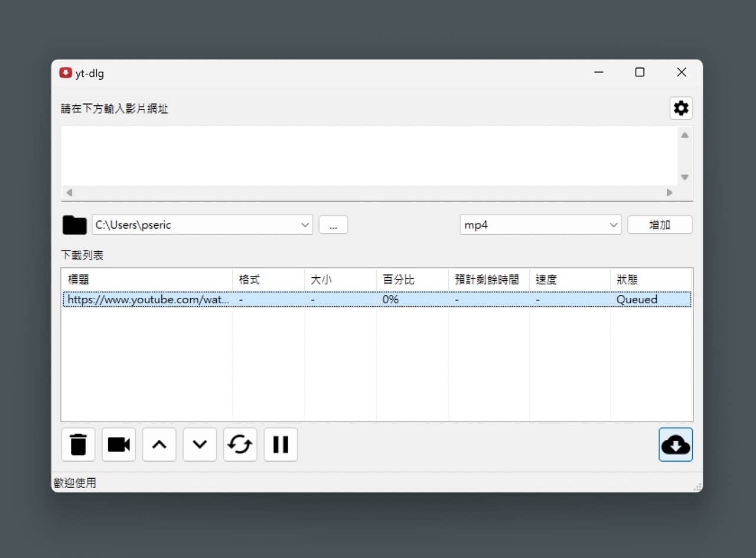Minimize the yt-dlg window
This screenshot has height=558, width=756.
599,73
